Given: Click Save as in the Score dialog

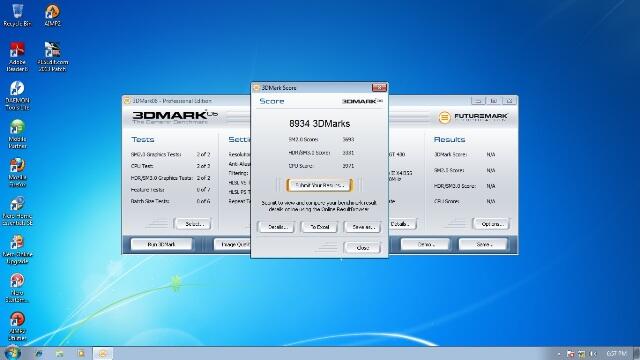Looking at the screenshot, I should (362, 227).
